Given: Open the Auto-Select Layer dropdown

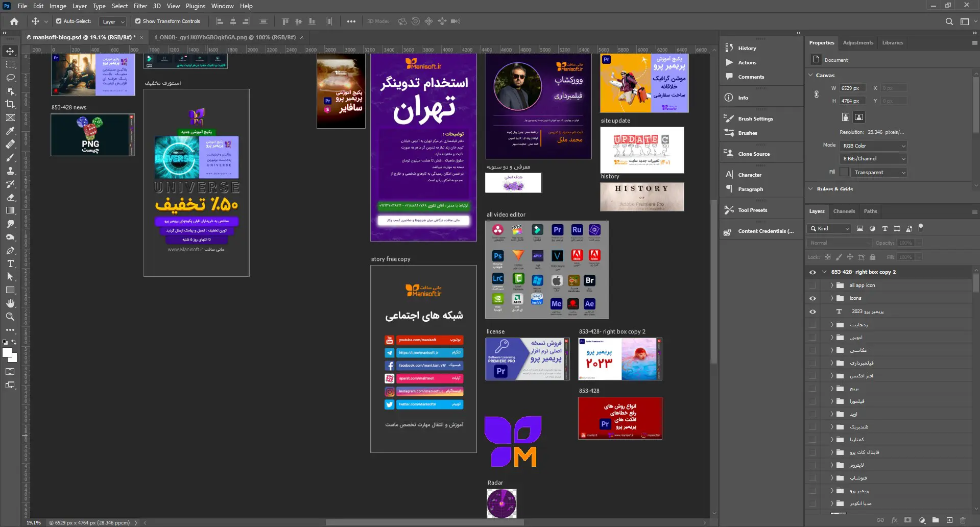Looking at the screenshot, I should coord(113,21).
